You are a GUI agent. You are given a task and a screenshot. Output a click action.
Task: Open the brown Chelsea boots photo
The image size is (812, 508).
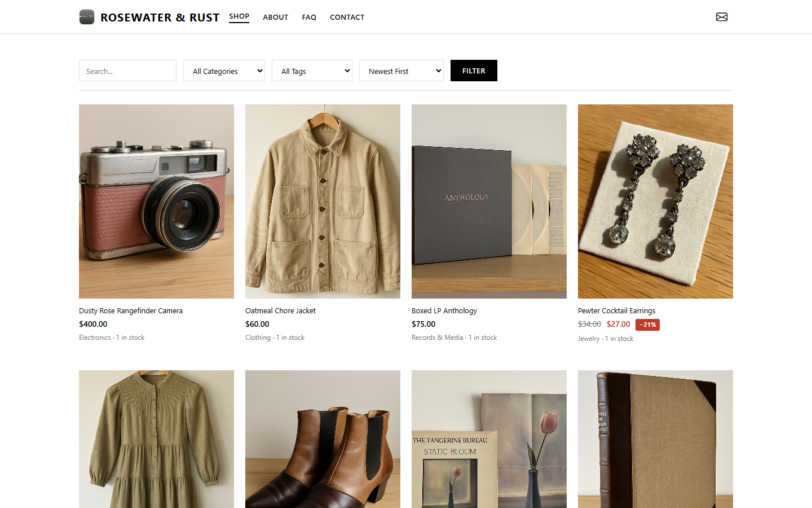323,439
